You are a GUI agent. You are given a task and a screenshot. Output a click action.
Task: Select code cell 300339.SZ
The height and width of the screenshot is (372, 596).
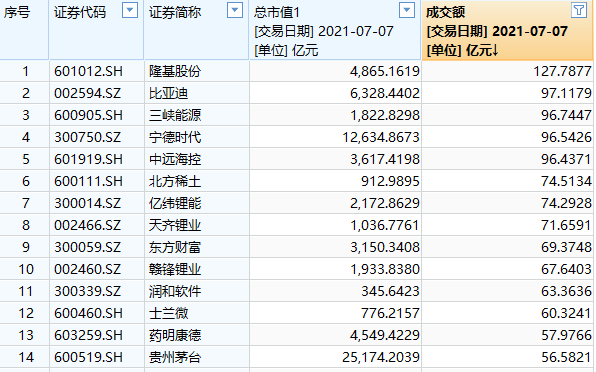pos(97,291)
